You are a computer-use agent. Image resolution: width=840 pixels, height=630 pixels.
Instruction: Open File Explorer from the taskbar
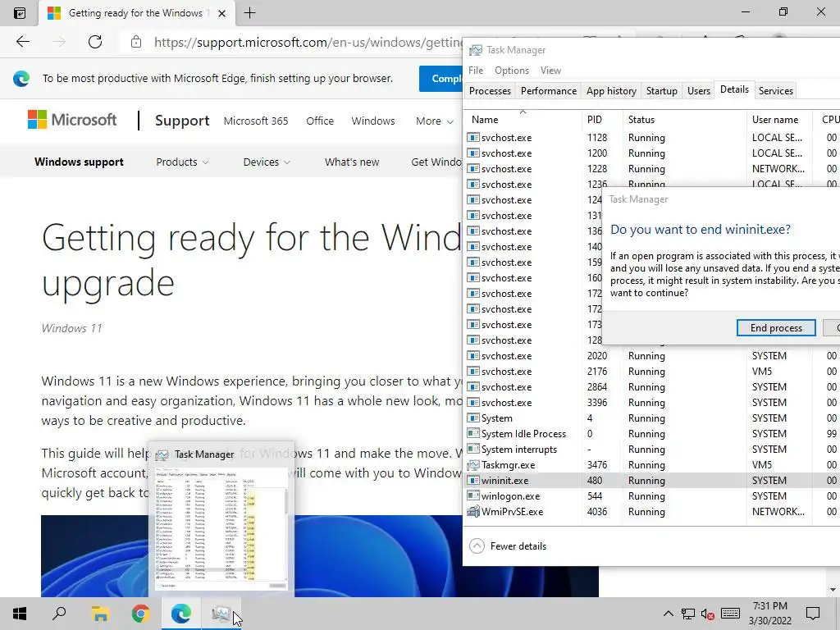coord(100,614)
